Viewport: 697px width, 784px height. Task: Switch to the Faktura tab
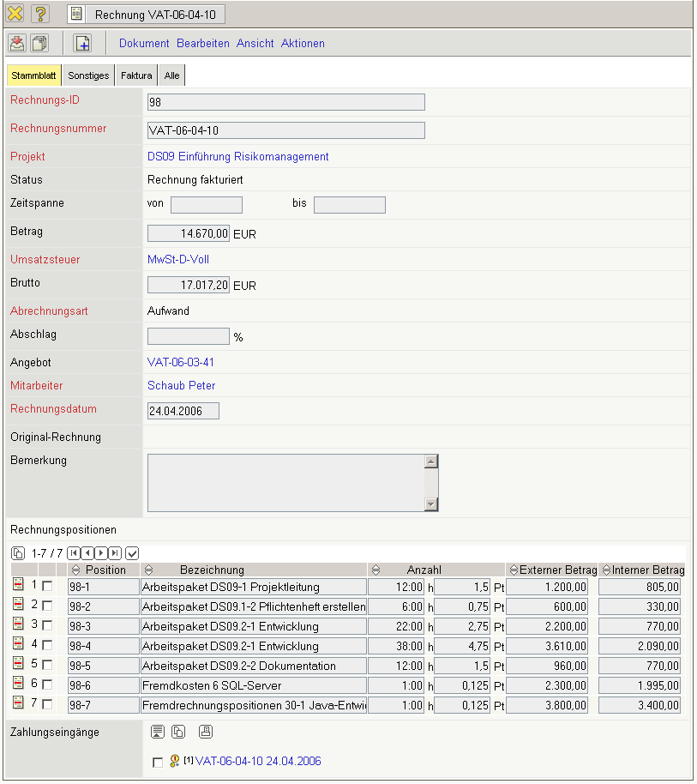click(136, 75)
